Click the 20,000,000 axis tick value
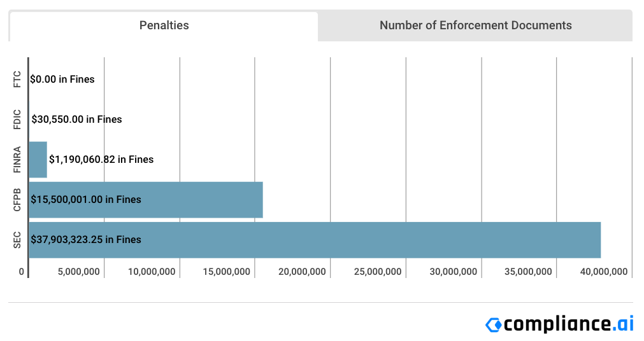The width and height of the screenshot is (644, 341). point(302,272)
